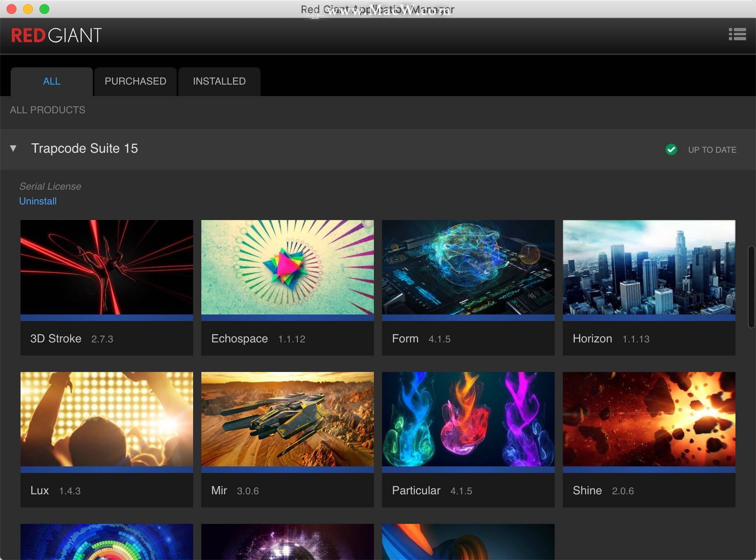Click the Serial License text
This screenshot has width=756, height=560.
50,186
